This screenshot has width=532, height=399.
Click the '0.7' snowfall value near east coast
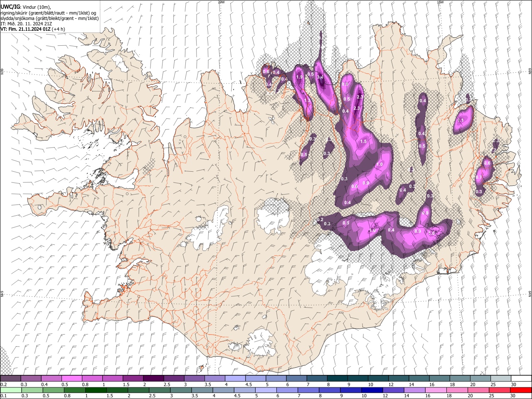[x=478, y=177]
